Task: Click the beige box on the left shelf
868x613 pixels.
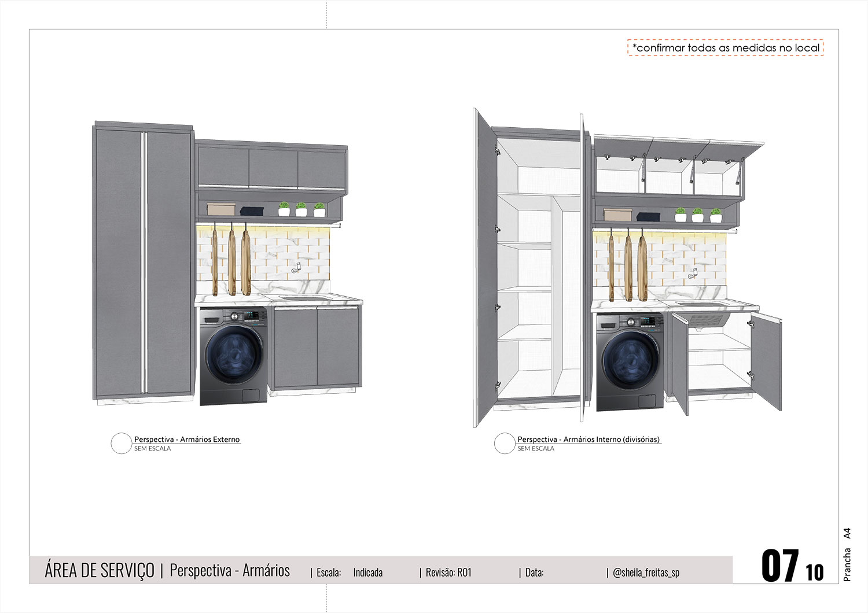Action: click(x=220, y=209)
